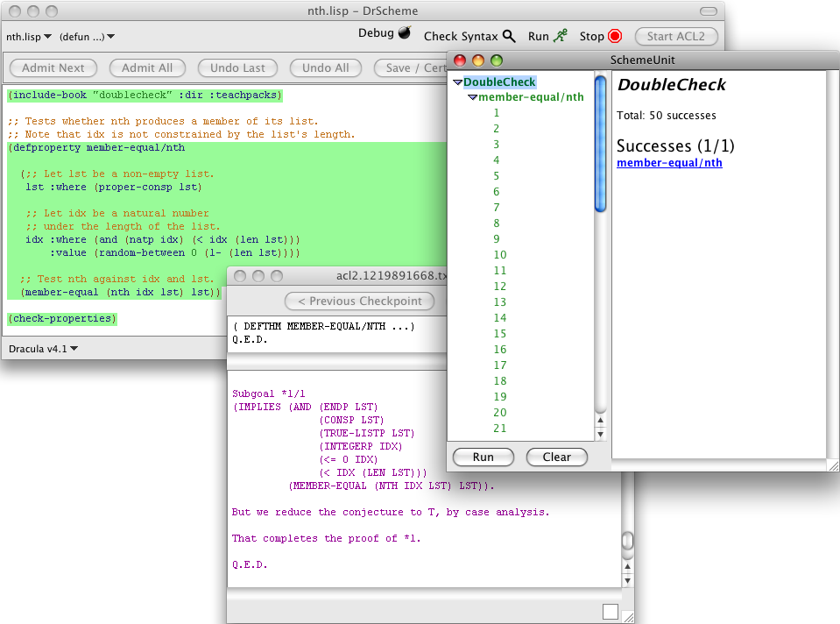
Task: Open the (defun ...) definitions dropdown
Action: 87,37
